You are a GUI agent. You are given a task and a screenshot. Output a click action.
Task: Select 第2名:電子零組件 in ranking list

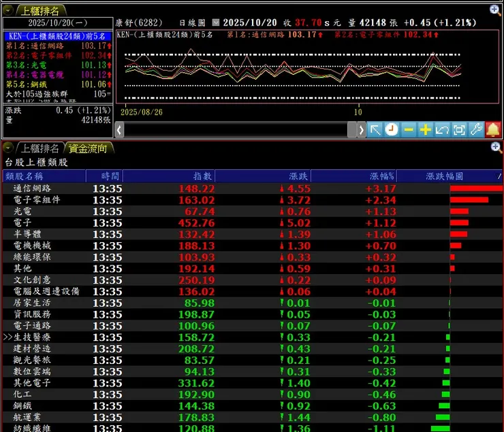tap(58, 56)
